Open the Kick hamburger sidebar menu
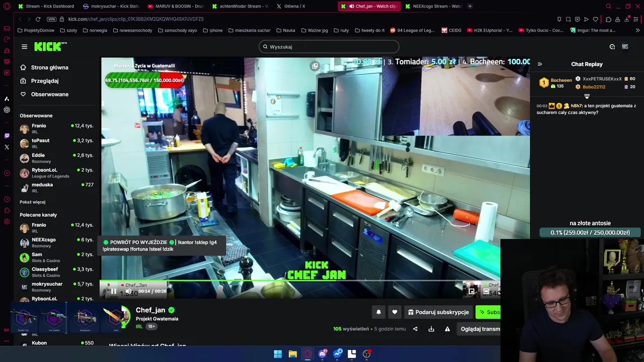Image resolution: width=644 pixels, height=362 pixels. pos(24,47)
